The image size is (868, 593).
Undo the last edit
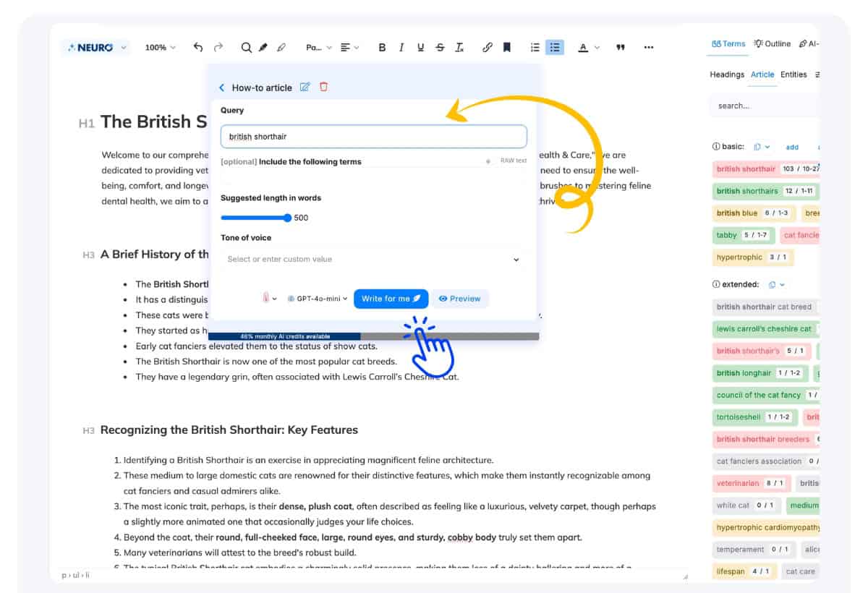[x=198, y=47]
